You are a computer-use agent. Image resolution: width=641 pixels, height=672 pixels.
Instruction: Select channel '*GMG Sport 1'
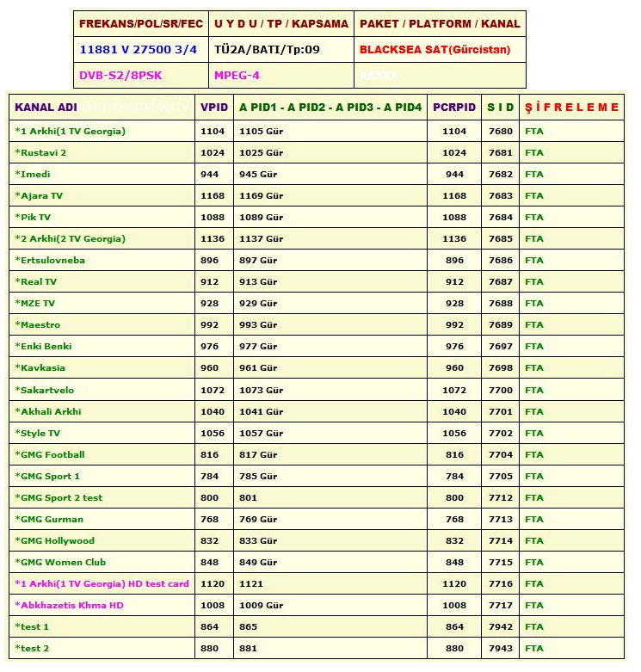(x=47, y=476)
